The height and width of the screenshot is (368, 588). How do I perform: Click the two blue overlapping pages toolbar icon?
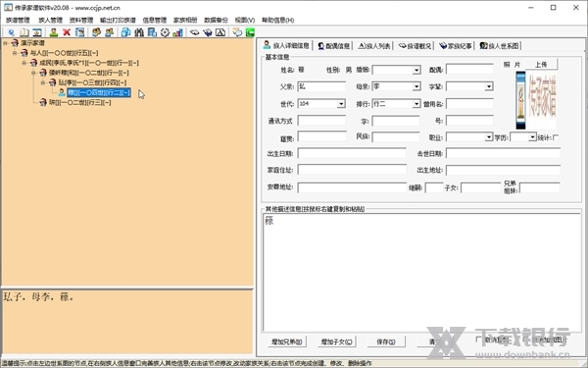point(126,32)
